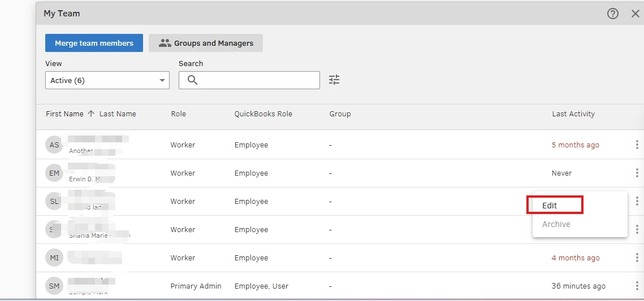This screenshot has width=644, height=301.
Task: Click Employee cell in EM row
Action: [x=251, y=173]
